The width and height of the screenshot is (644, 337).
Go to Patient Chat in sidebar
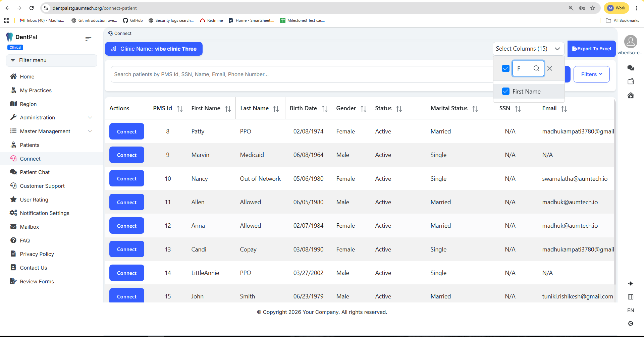(35, 172)
